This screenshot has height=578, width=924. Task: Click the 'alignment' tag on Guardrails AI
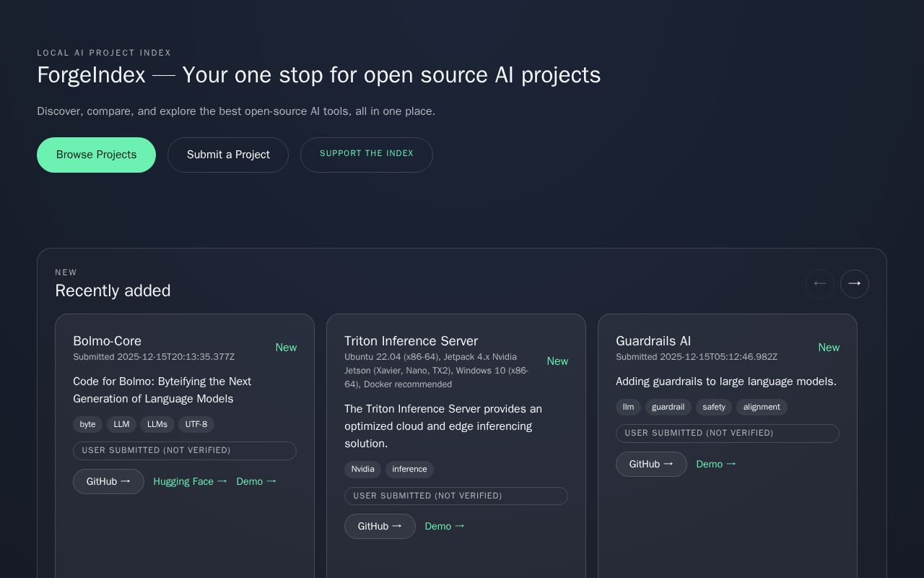pos(762,407)
